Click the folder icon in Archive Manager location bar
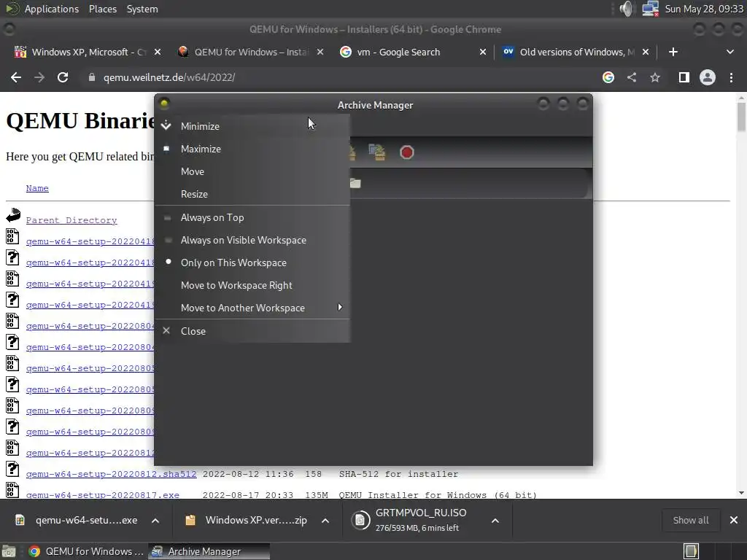 click(355, 183)
